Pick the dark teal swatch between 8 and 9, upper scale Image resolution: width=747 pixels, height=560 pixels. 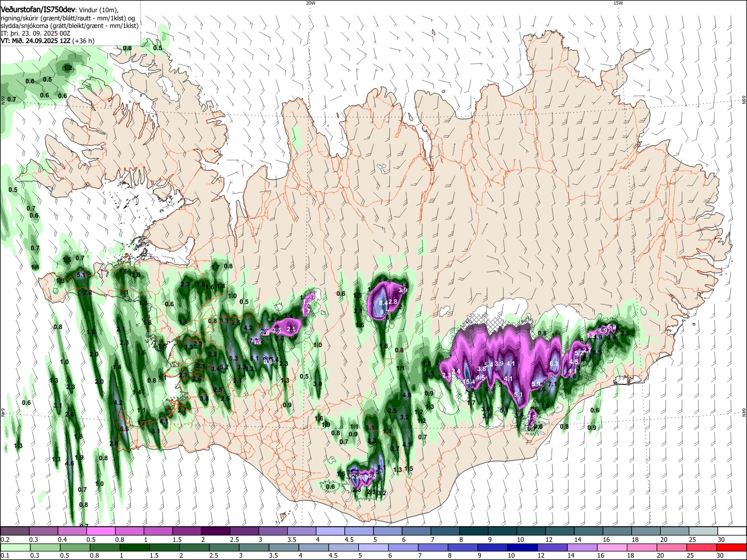474,531
